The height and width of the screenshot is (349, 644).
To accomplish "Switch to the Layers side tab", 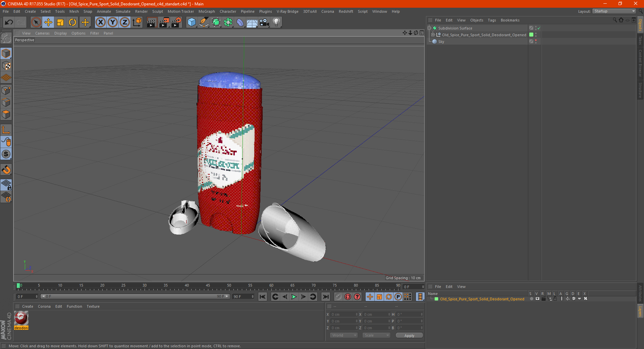I will coord(640,311).
